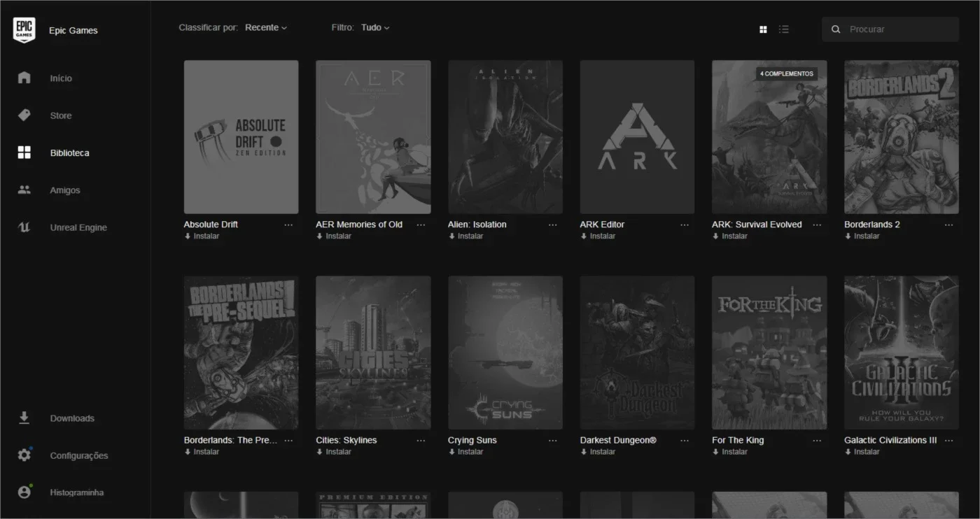The image size is (980, 519).
Task: Open Borderlands 2 options menu
Action: pyautogui.click(x=949, y=225)
